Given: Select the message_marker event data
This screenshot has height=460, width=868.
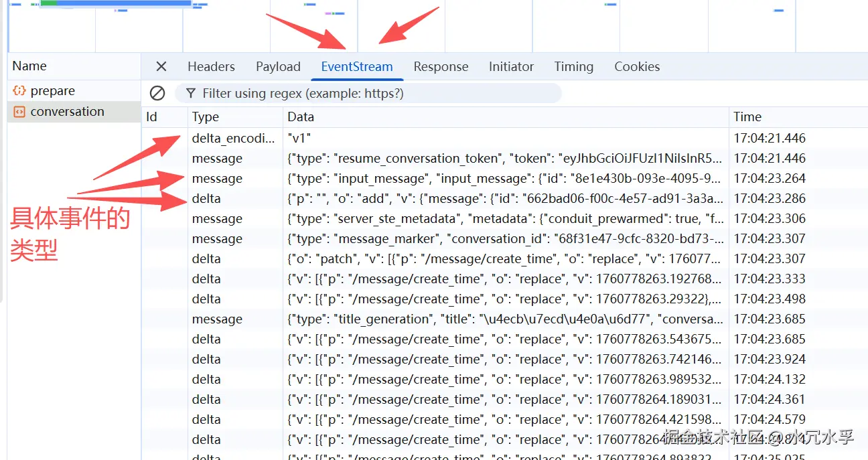Looking at the screenshot, I should (505, 238).
